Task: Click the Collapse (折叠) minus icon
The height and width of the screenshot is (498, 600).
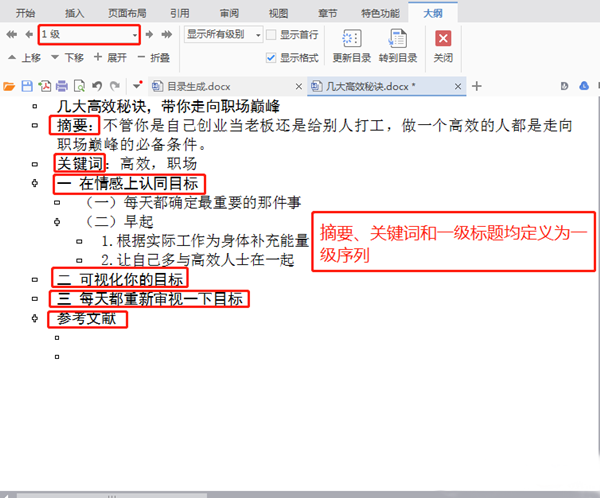Action: 139,58
